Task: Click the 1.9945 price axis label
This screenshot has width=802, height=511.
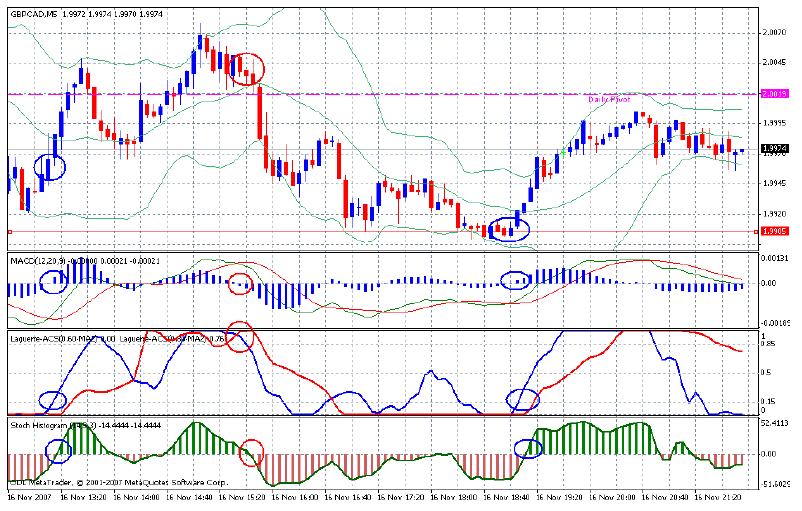Action: point(774,183)
